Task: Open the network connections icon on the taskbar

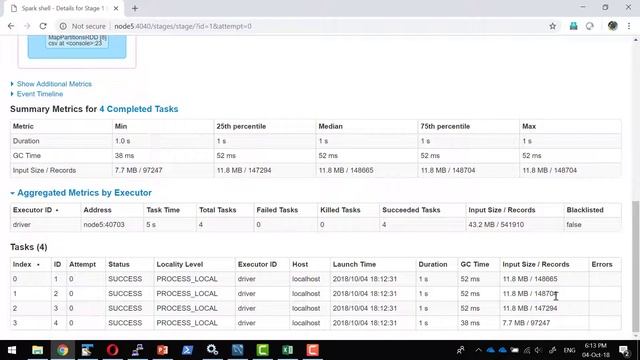Action: pyautogui.click(x=137, y=350)
